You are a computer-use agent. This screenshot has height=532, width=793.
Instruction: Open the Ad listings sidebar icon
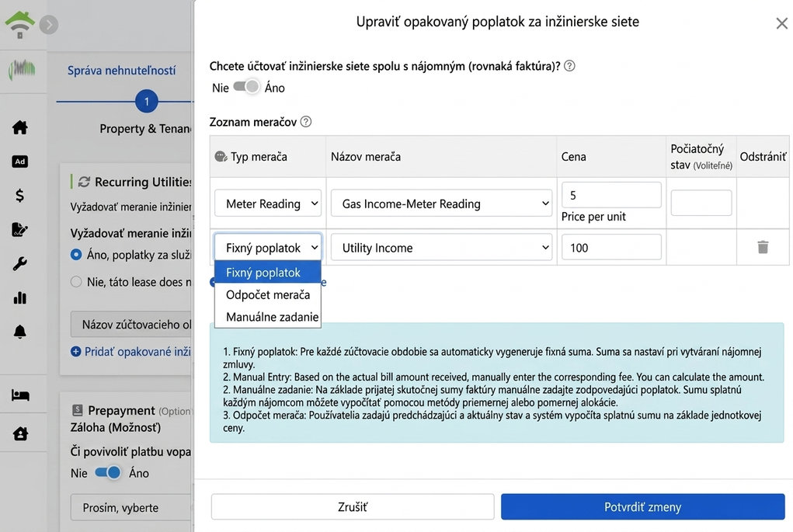point(19,162)
